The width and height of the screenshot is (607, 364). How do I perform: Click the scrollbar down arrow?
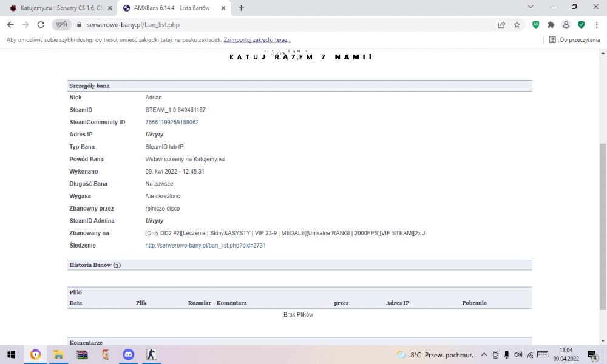pos(603,341)
